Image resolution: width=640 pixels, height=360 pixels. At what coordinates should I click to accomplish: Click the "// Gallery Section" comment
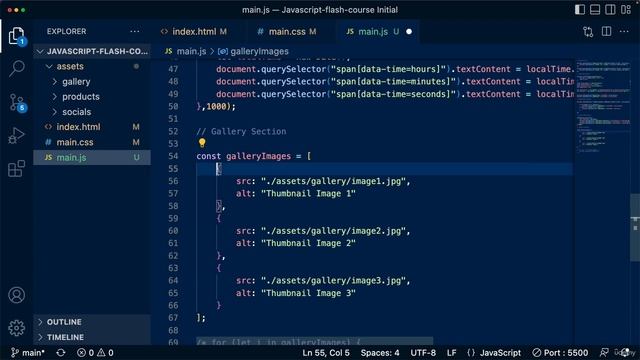point(241,131)
